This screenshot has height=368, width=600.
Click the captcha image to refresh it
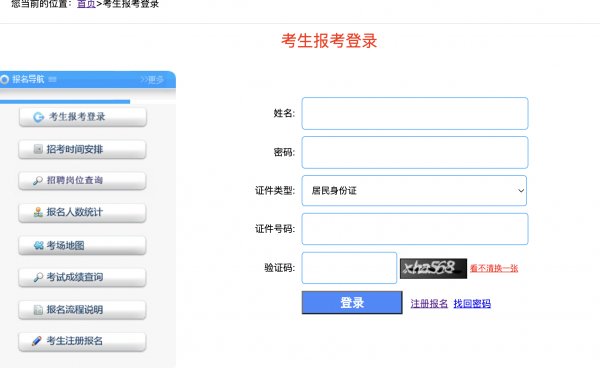click(433, 268)
